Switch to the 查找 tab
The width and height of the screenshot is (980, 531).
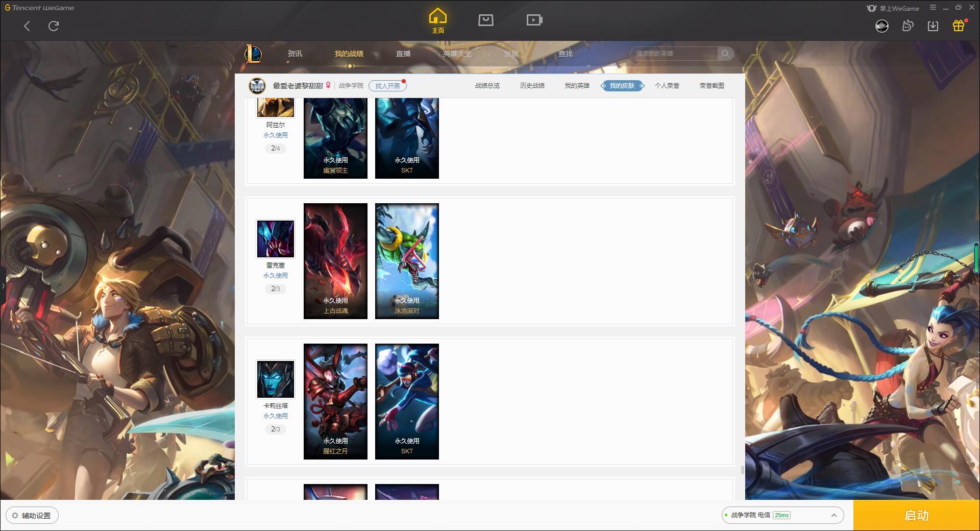[x=565, y=54]
